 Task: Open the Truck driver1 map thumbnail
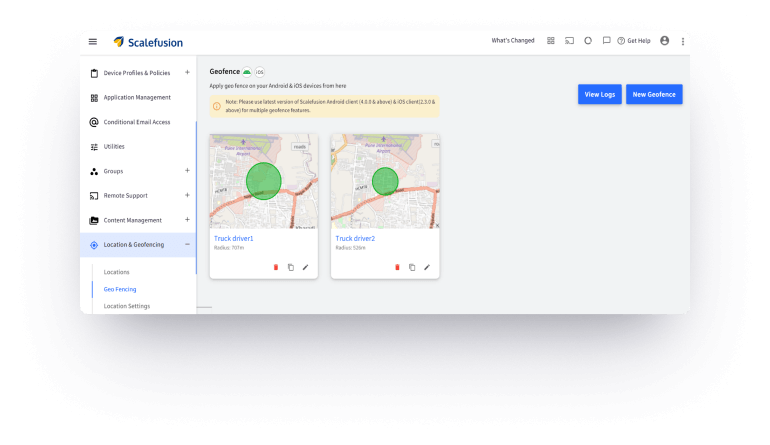(264, 181)
